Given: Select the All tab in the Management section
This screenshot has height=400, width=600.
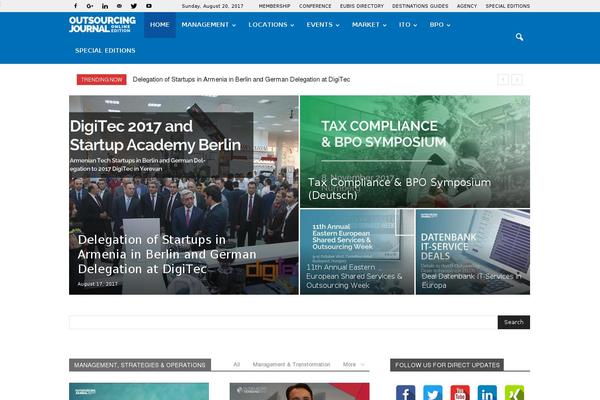Looking at the screenshot, I should point(236,364).
